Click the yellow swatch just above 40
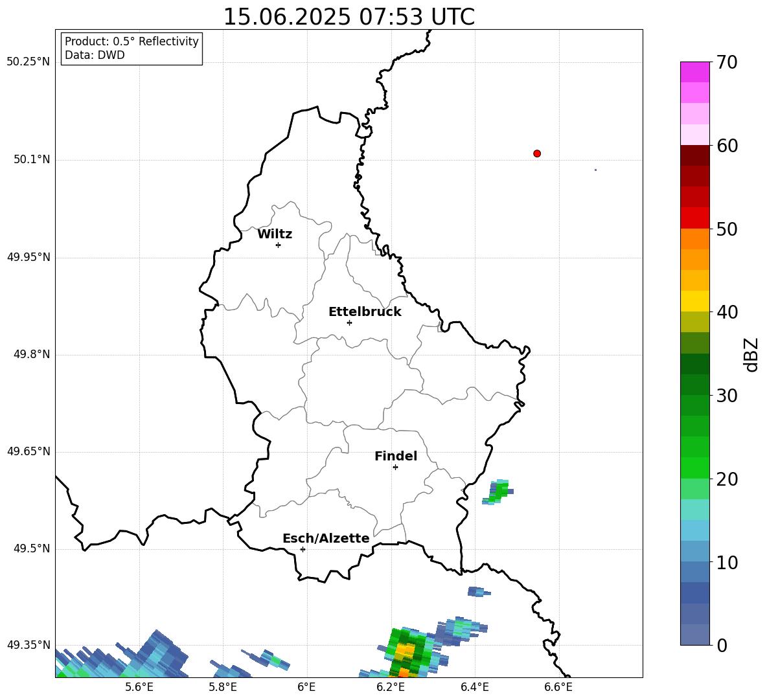 tap(694, 301)
